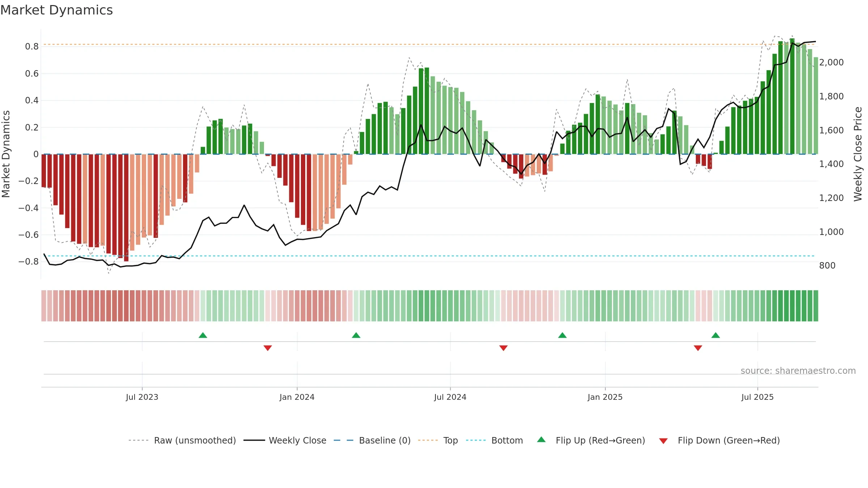Click the 2,000 price axis label
The image size is (868, 488).
pos(831,63)
